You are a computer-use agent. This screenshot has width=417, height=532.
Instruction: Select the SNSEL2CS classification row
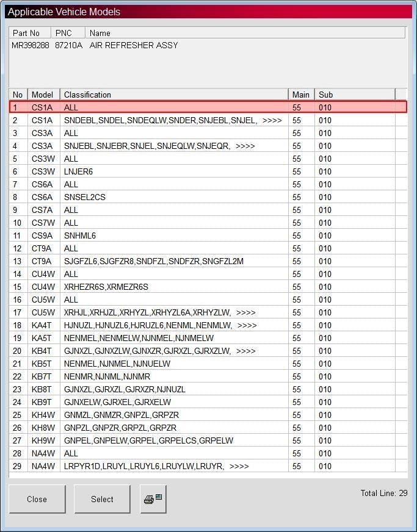[208, 197]
